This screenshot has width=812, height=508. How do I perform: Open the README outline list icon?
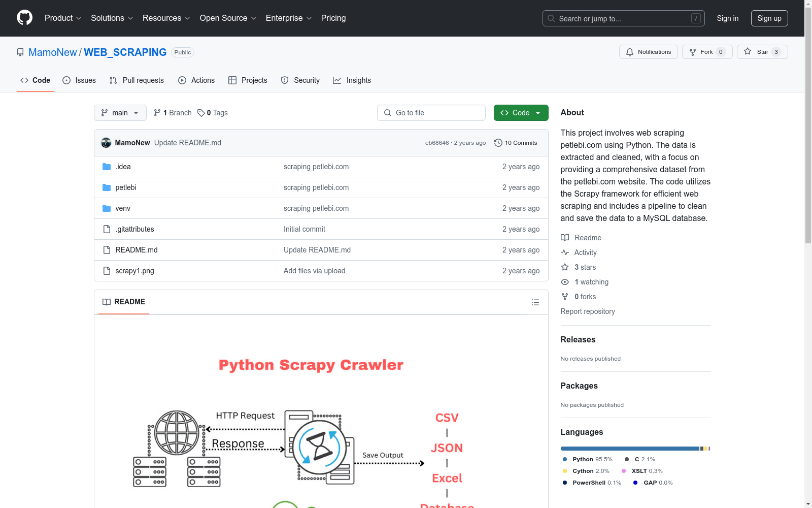pyautogui.click(x=535, y=302)
